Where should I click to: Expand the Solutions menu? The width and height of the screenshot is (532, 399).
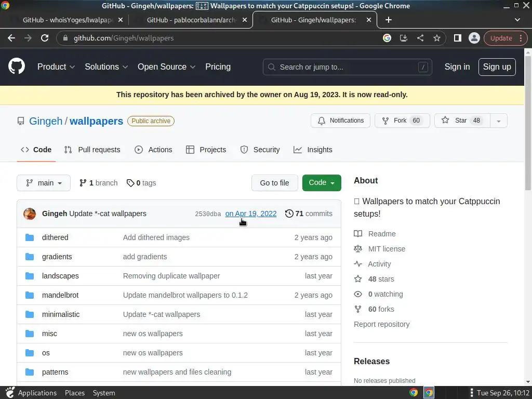coord(106,67)
